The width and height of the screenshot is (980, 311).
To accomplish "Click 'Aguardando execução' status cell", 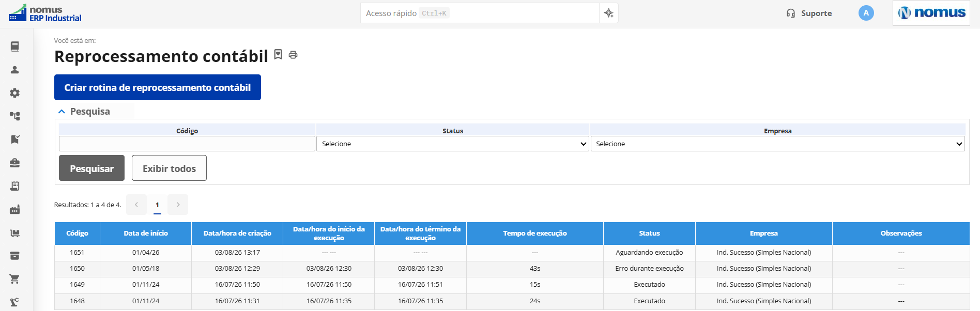I will (649, 253).
